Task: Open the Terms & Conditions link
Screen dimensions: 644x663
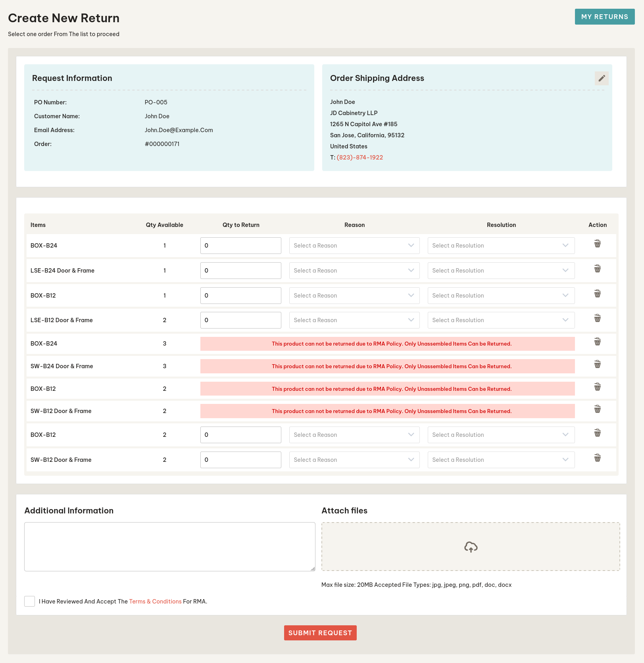Action: [x=155, y=602]
